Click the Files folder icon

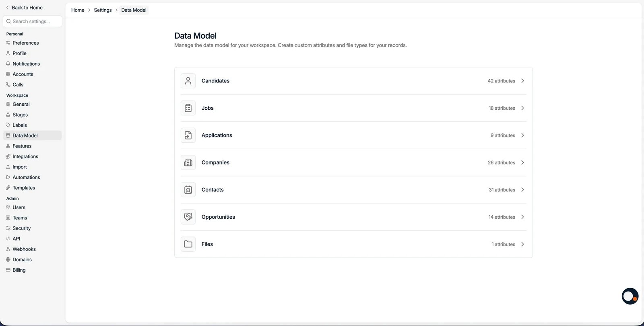(x=188, y=244)
